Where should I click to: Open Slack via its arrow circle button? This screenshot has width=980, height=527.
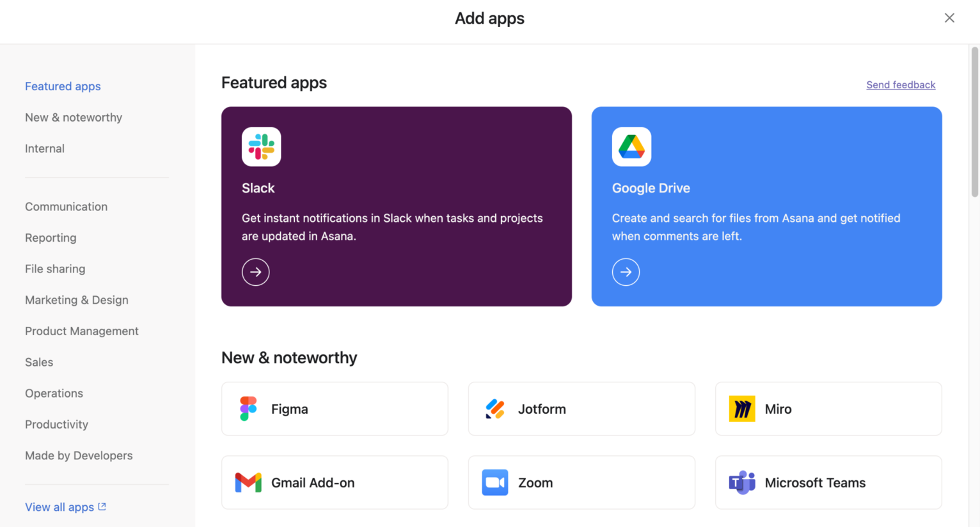click(x=255, y=272)
